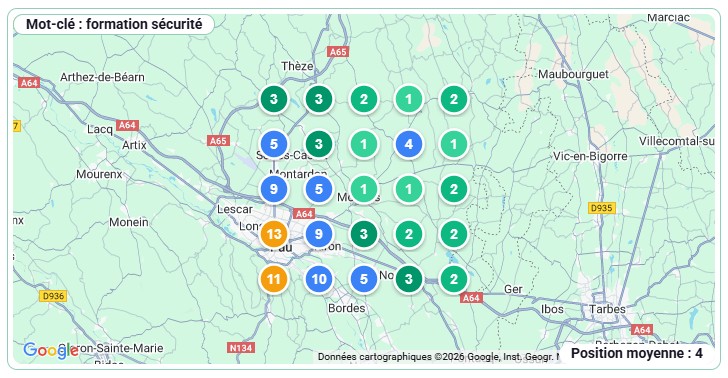Click the 'Mot-clé : formation sécurité' label
728x378 pixels.
click(114, 24)
